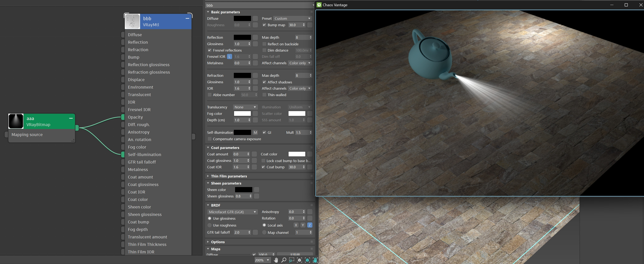Click the M map button beside Self-illumination
Image resolution: width=644 pixels, height=264 pixels.
pyautogui.click(x=255, y=133)
